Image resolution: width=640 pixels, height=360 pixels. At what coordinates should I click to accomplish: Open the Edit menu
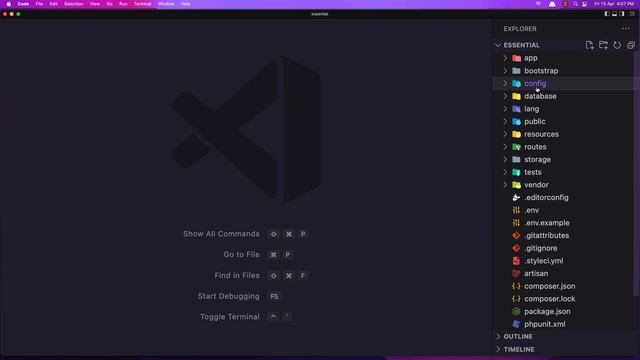(x=53, y=4)
